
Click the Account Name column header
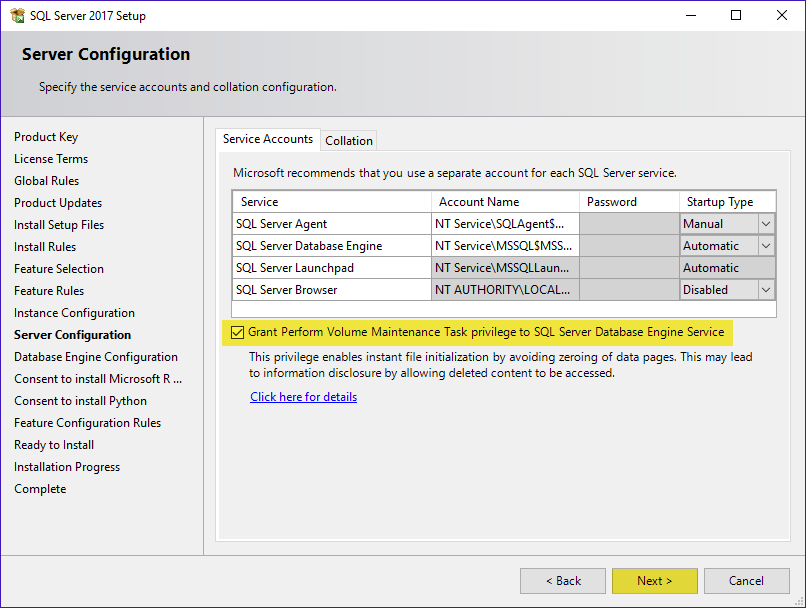coord(505,202)
